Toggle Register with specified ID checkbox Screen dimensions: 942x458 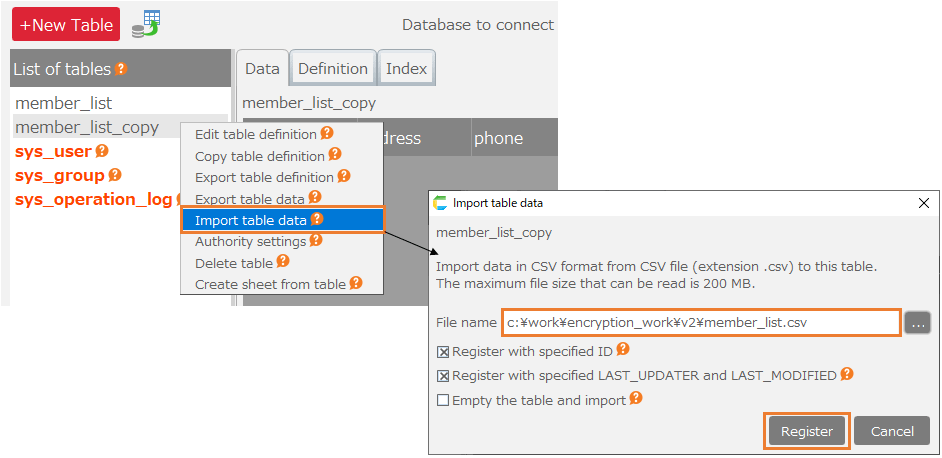(x=443, y=352)
